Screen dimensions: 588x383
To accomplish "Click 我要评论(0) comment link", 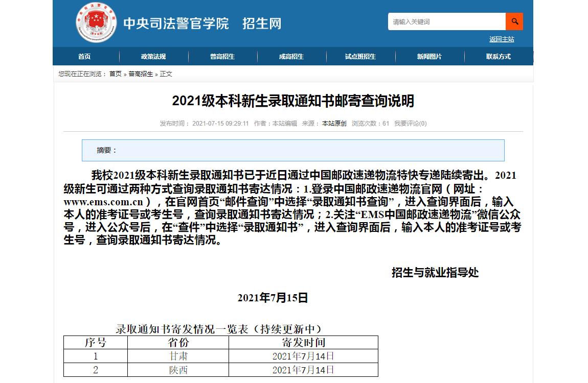I will pyautogui.click(x=410, y=124).
